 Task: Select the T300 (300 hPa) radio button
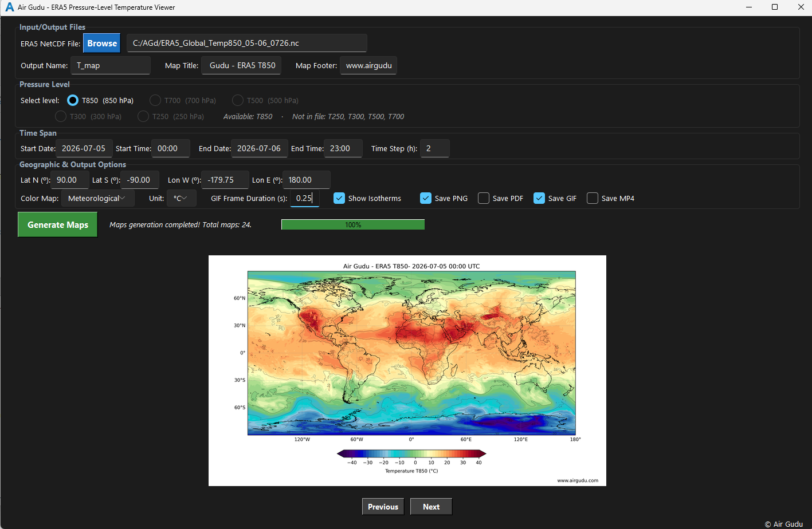(x=61, y=116)
